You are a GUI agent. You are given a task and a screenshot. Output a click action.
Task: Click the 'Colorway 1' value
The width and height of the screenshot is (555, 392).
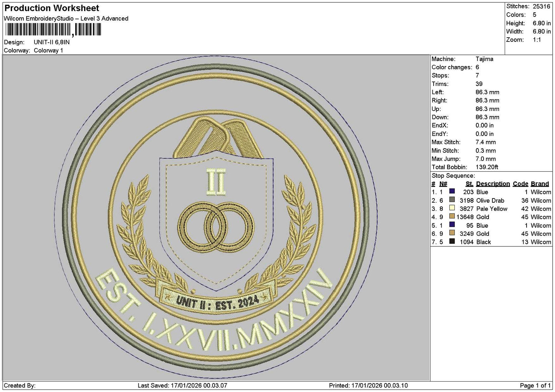pyautogui.click(x=48, y=50)
